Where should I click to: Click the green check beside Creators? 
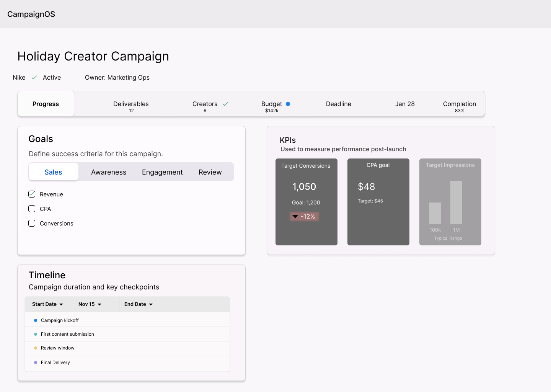[x=225, y=104]
